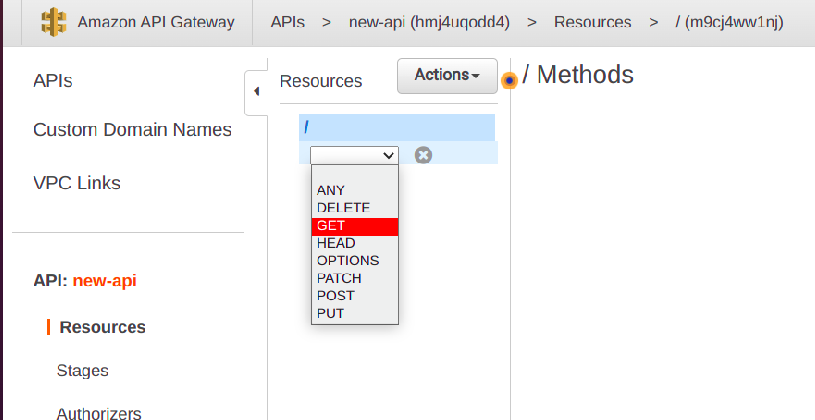The width and height of the screenshot is (815, 420).
Task: Cancel the new method with the X icon
Action: [x=423, y=155]
